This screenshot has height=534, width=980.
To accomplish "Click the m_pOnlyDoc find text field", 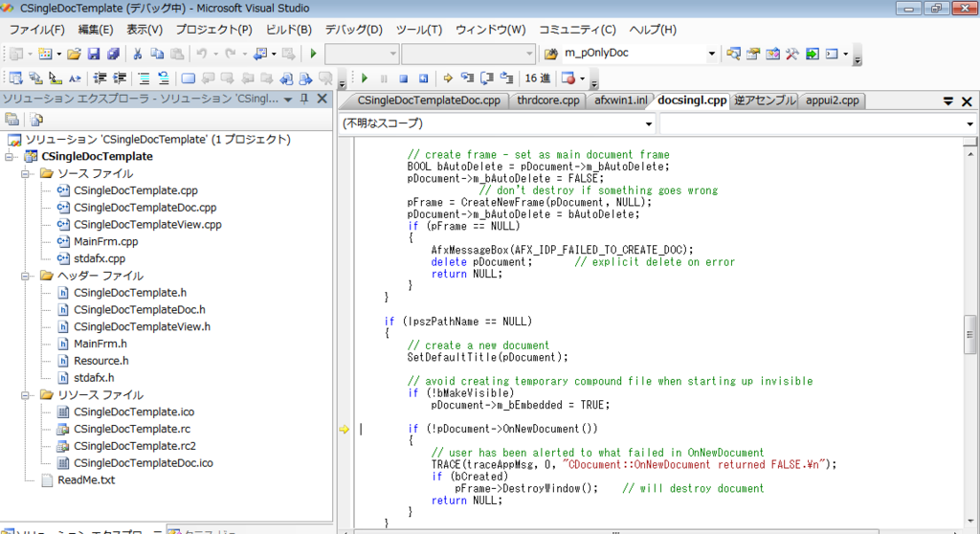I will click(x=633, y=54).
